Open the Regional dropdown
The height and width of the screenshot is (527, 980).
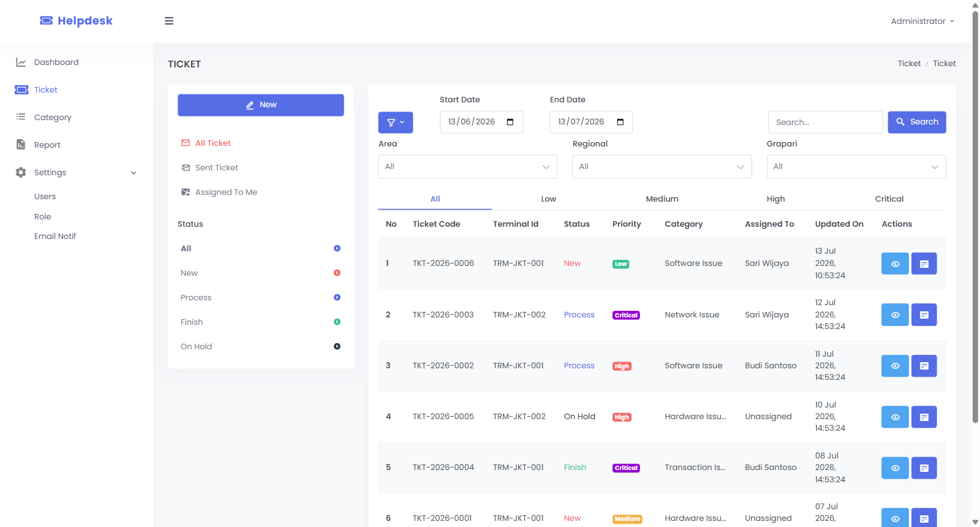point(662,167)
